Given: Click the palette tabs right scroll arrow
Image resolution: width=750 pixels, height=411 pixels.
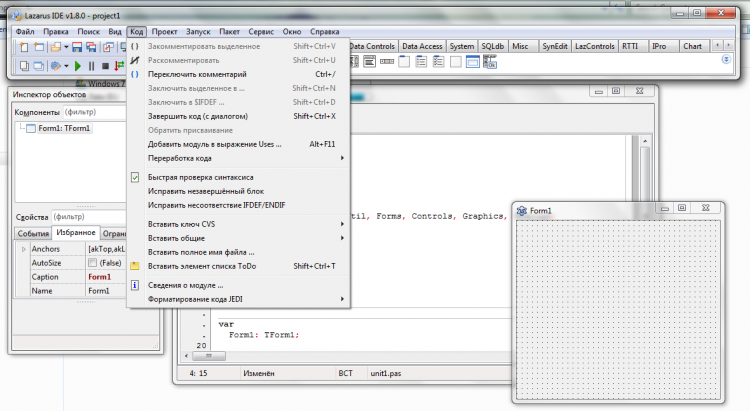Looking at the screenshot, I should [x=728, y=45].
